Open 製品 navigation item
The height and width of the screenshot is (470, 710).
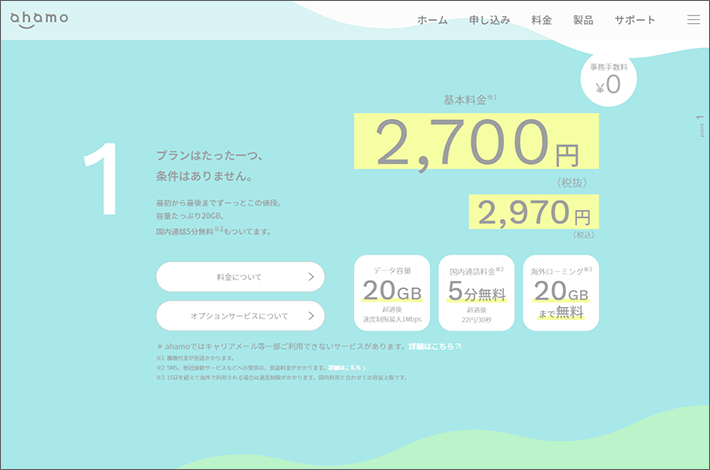point(583,20)
